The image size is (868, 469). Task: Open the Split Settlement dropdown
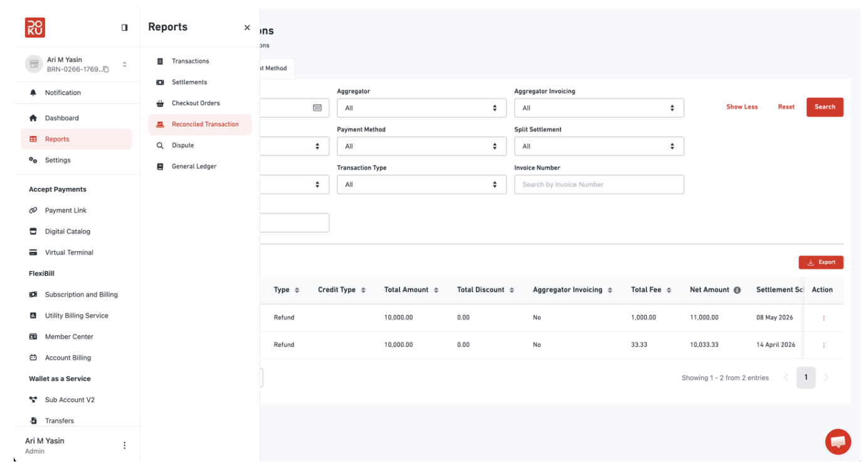(x=599, y=146)
